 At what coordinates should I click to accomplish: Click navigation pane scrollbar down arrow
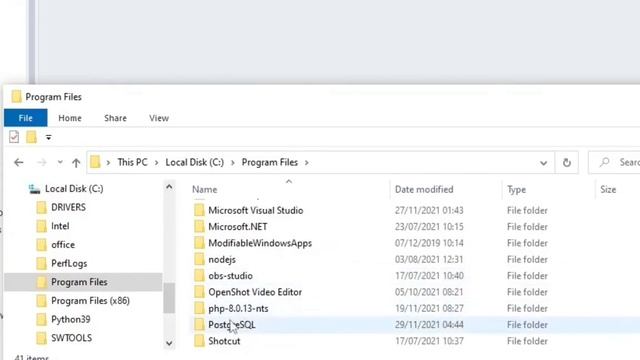[x=169, y=344]
